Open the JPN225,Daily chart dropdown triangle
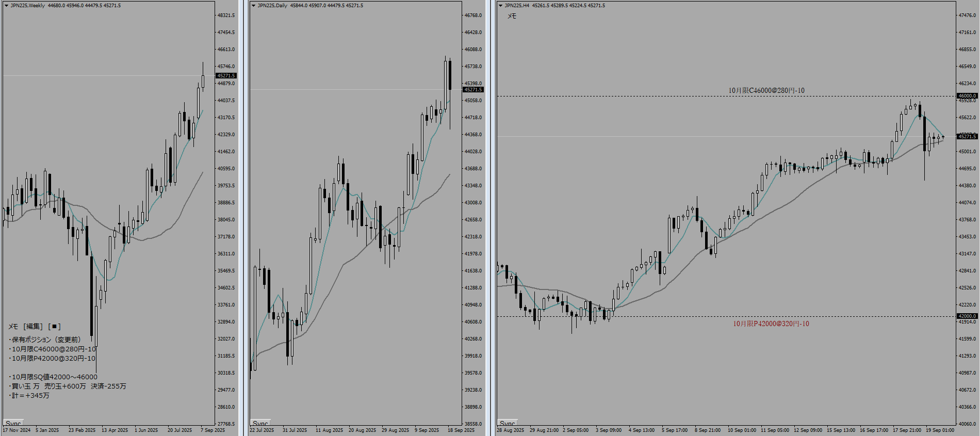Viewport: 980px width, 436px height. tap(253, 6)
